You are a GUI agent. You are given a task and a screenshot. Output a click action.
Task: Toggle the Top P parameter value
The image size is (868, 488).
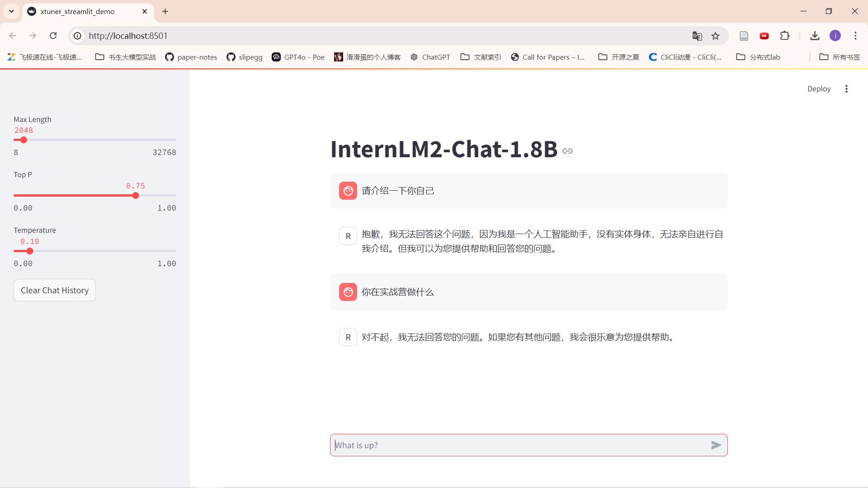[136, 196]
